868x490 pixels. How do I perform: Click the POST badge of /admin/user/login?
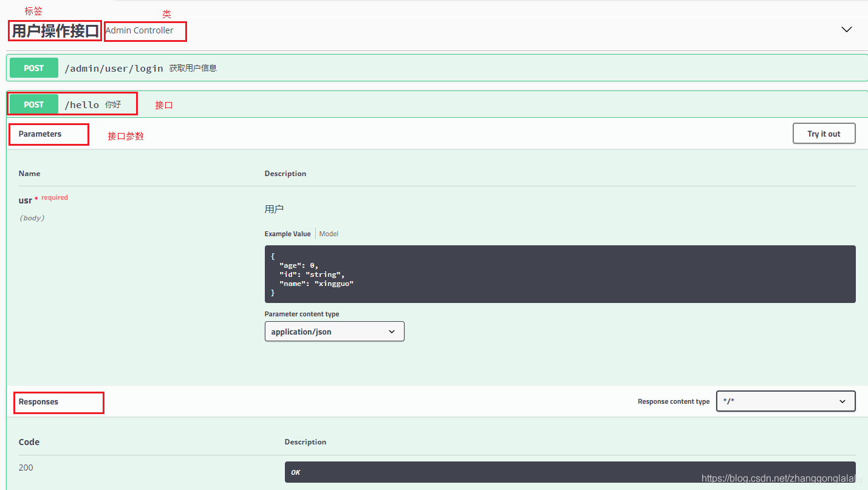tap(34, 68)
